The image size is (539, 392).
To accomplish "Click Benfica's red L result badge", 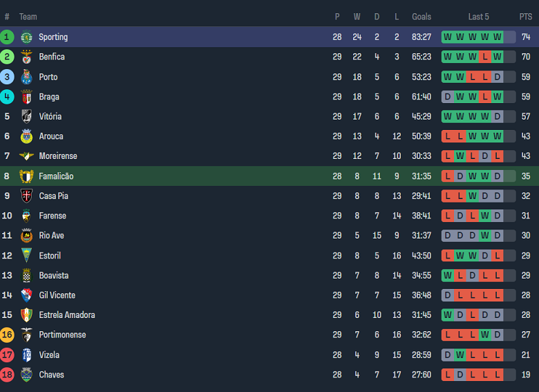I will [x=484, y=57].
